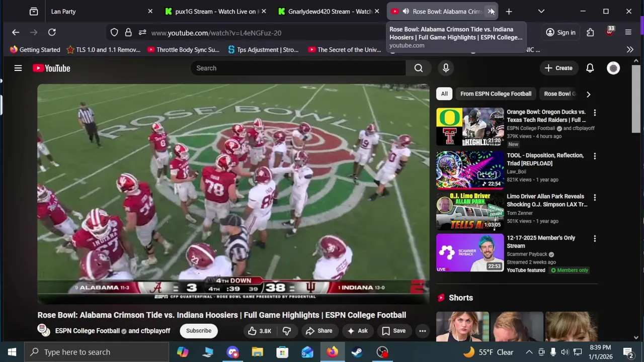This screenshot has height=362, width=644.
Task: Dislike the Rose Bowl video
Action: coord(287,331)
